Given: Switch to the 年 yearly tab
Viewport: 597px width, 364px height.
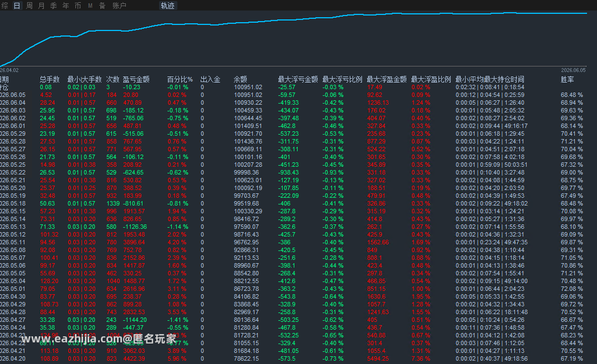Looking at the screenshot, I should click(x=66, y=6).
